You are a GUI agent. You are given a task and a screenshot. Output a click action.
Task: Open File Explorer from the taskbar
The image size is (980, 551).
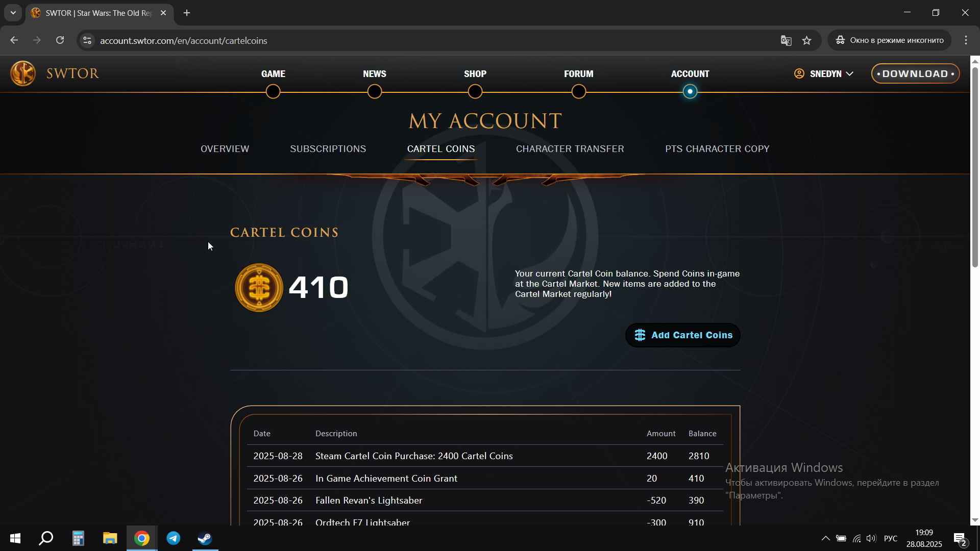[x=110, y=538]
